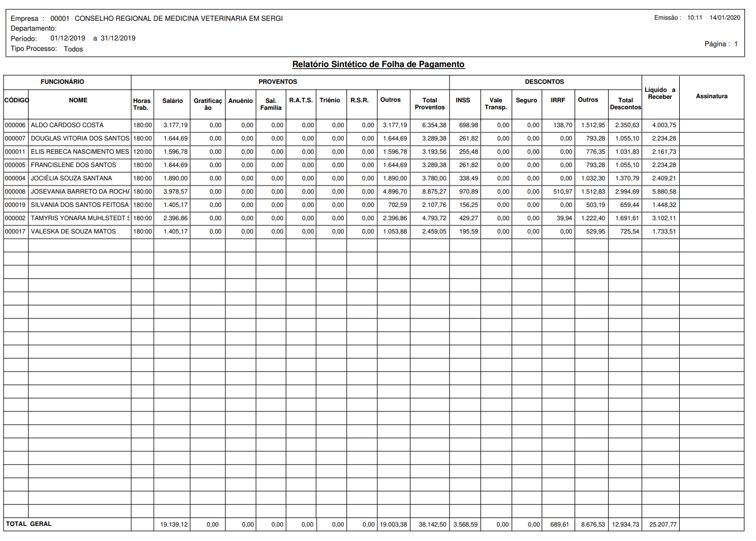This screenshot has height=541, width=756.
Task: Click the Total Descontos column header
Action: pyautogui.click(x=625, y=103)
